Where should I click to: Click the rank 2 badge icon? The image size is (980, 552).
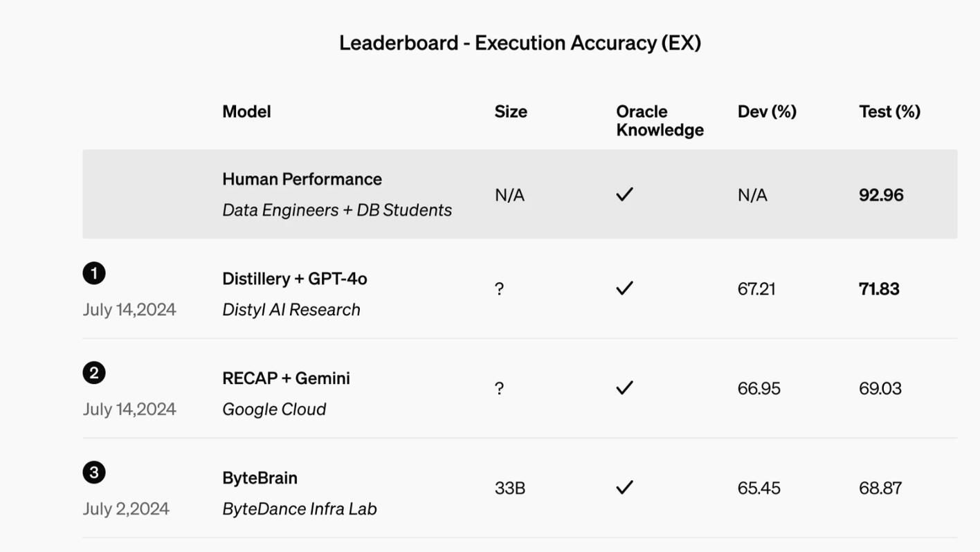coord(94,373)
